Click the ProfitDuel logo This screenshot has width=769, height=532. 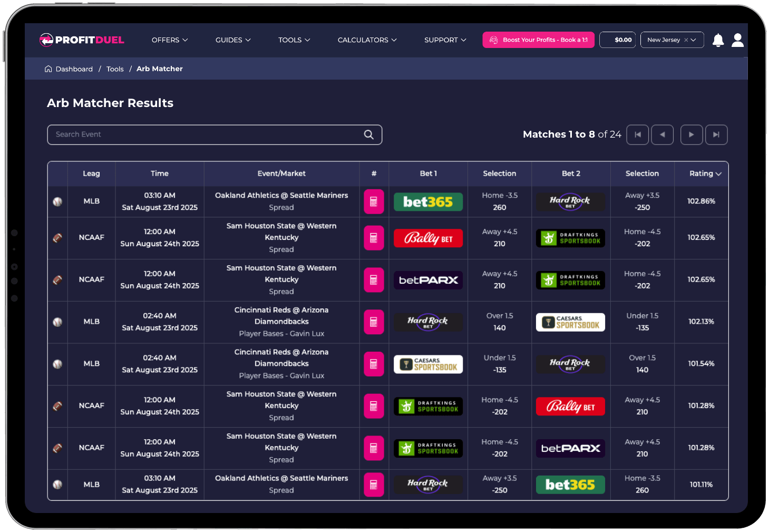point(82,40)
